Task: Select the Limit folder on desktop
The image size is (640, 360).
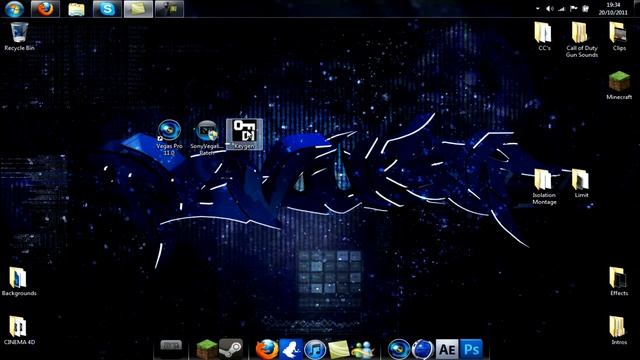Action: click(x=581, y=183)
